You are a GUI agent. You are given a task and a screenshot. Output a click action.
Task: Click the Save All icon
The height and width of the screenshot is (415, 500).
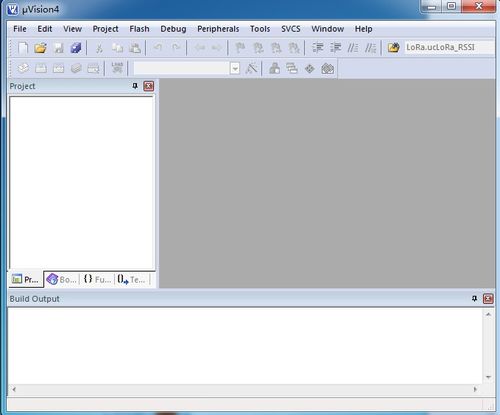point(76,48)
